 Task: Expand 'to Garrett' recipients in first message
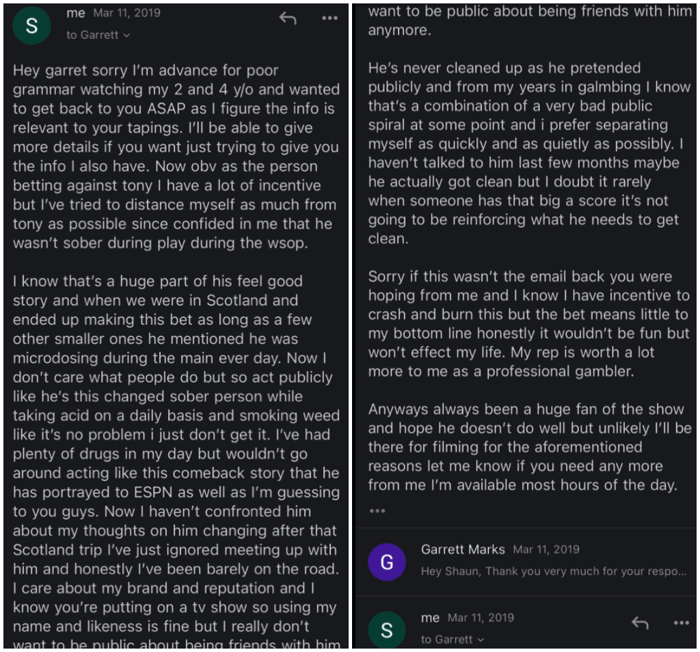tap(98, 35)
